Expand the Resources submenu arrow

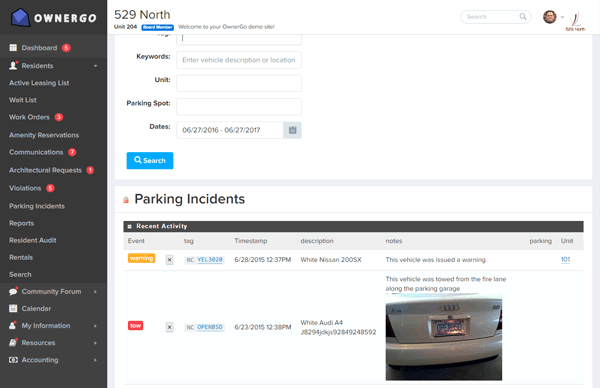coord(95,343)
